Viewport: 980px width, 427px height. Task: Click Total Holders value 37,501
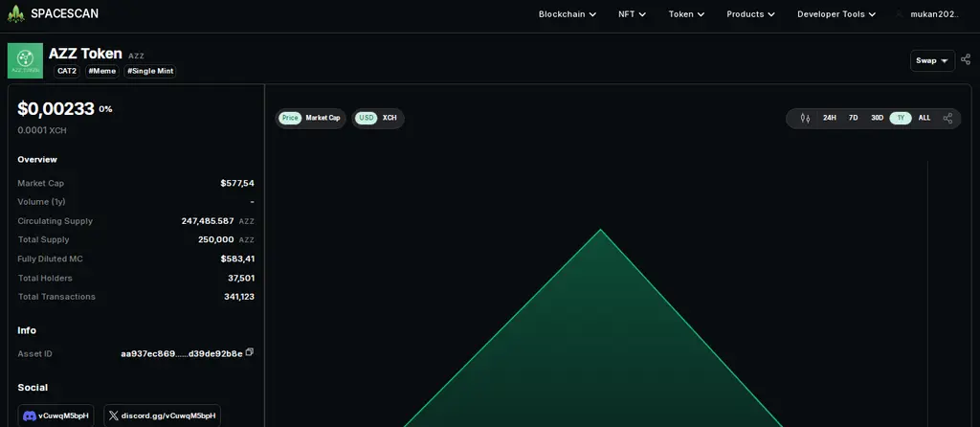tap(241, 278)
